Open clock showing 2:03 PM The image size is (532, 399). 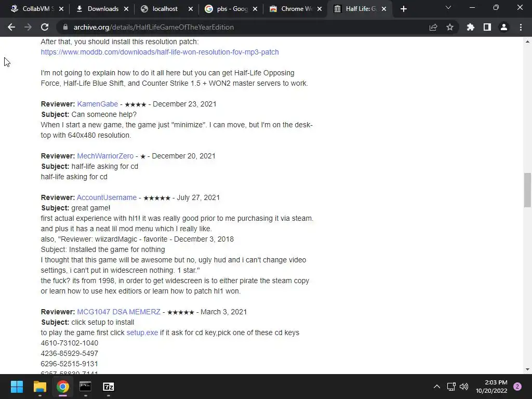tap(491, 387)
